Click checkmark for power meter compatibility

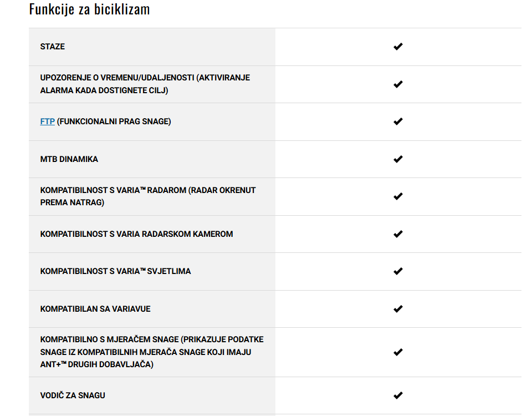click(x=398, y=352)
